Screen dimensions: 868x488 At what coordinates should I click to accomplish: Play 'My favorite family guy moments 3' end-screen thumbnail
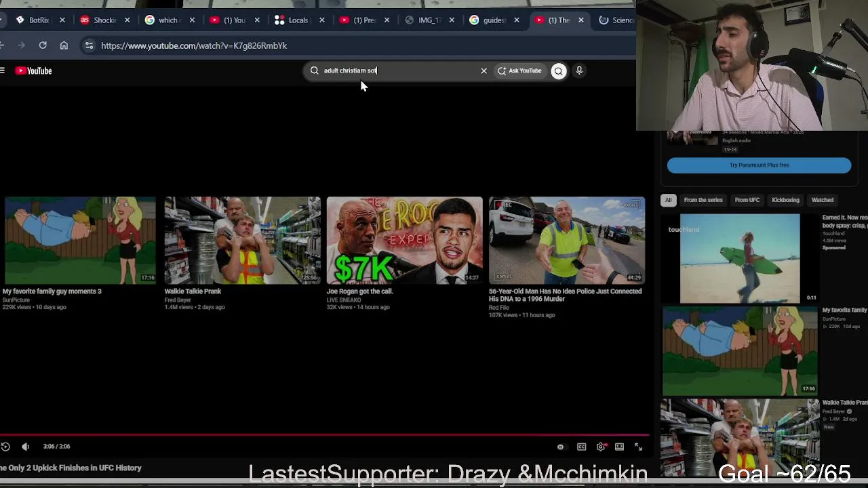pos(80,241)
